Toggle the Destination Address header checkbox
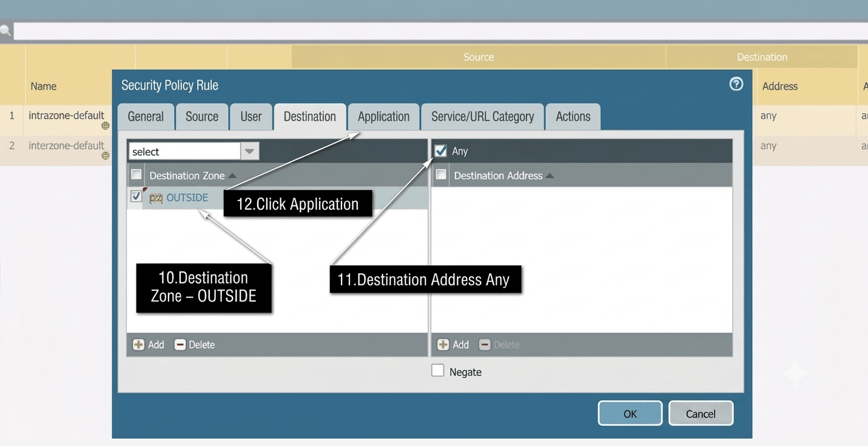This screenshot has height=446, width=868. (441, 175)
